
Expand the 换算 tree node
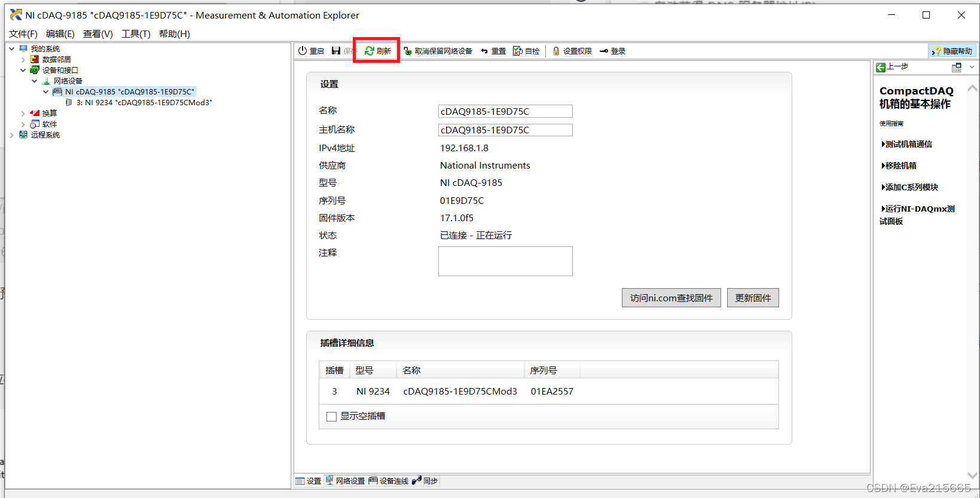pyautogui.click(x=23, y=113)
